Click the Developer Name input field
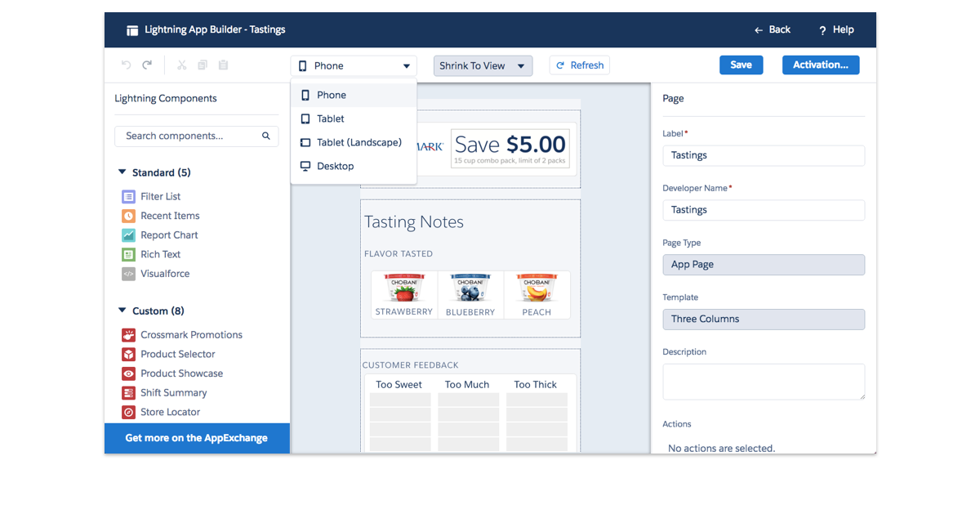Image resolution: width=980 pixels, height=523 pixels. click(764, 210)
